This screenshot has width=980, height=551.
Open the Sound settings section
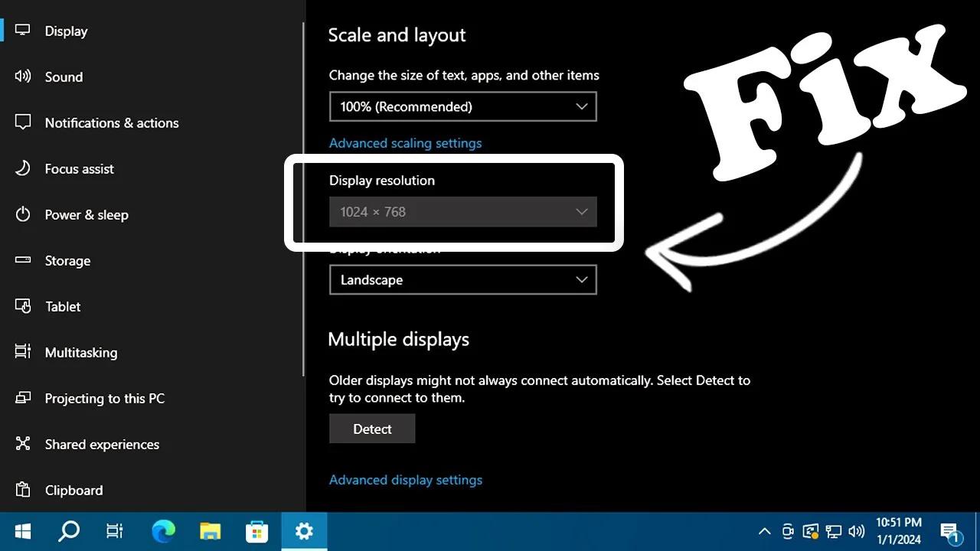[x=64, y=77]
